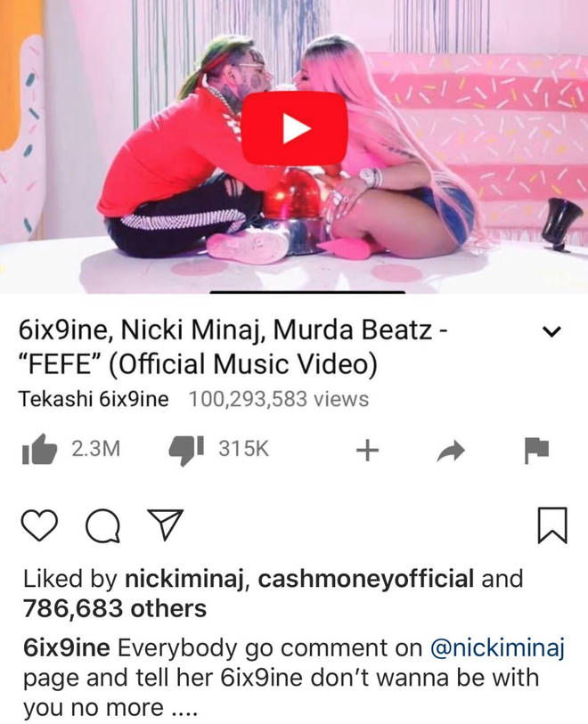Share the video with arrow icon
The height and width of the screenshot is (724, 588).
click(450, 451)
